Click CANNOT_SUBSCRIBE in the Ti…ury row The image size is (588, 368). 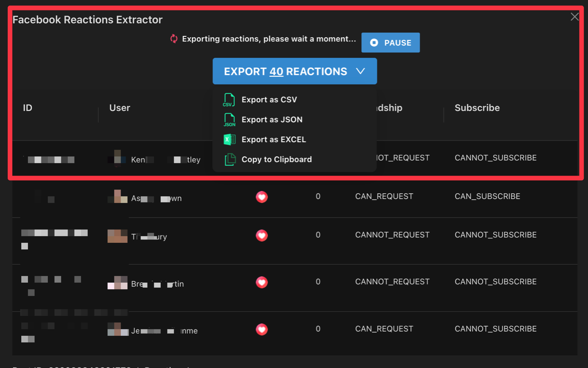tap(496, 235)
